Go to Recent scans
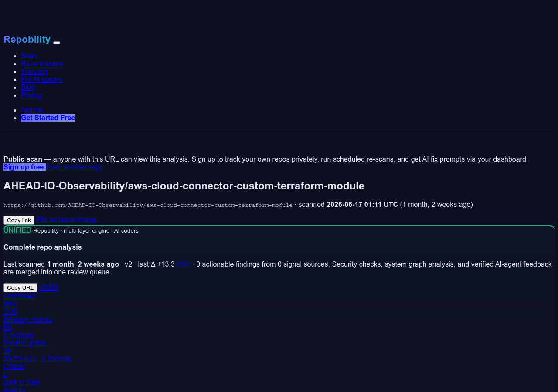 tap(42, 64)
